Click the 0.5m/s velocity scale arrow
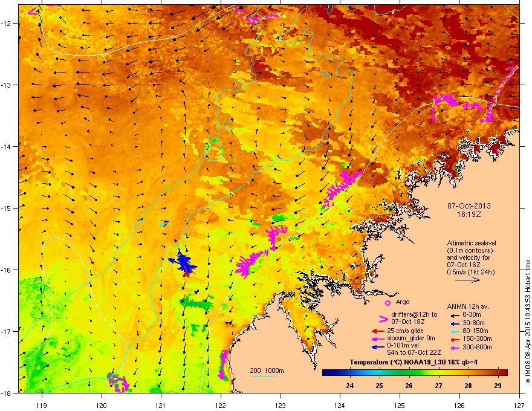The width and height of the screenshot is (532, 411). pyautogui.click(x=467, y=280)
